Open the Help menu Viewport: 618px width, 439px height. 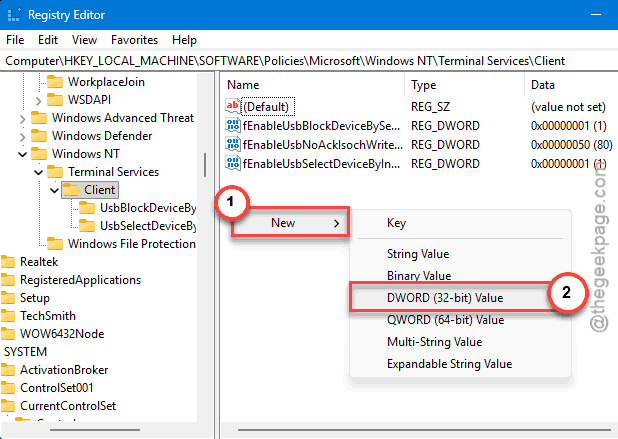184,40
